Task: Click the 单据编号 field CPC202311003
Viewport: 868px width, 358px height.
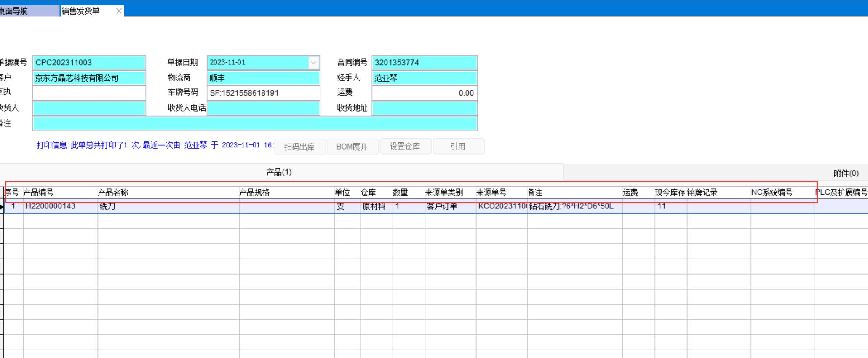Action: 89,63
